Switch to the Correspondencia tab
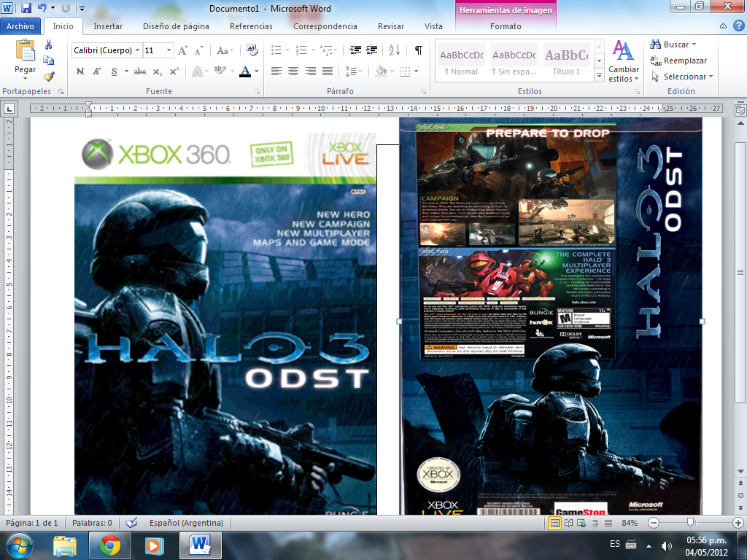Viewport: 747px width, 560px height. 325,26
